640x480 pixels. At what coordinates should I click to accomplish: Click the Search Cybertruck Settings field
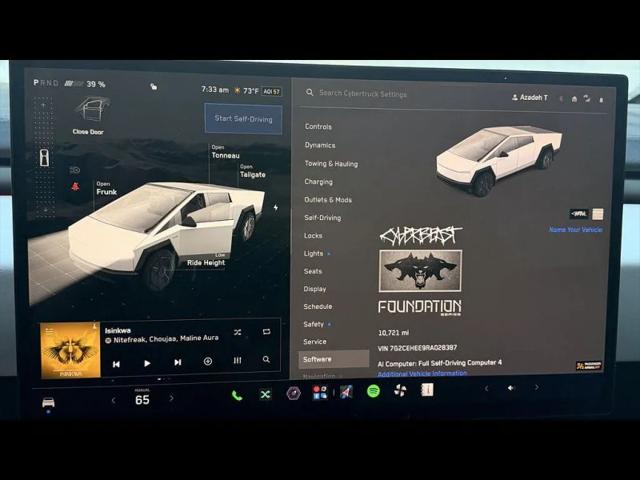point(363,93)
